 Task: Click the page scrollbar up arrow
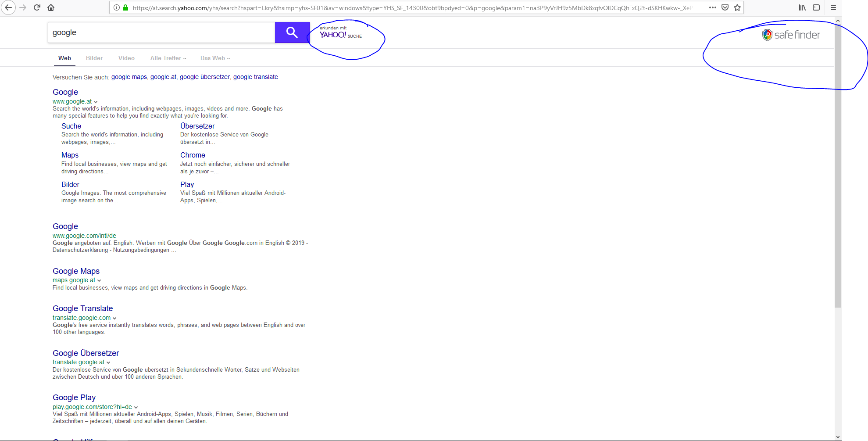[x=838, y=21]
